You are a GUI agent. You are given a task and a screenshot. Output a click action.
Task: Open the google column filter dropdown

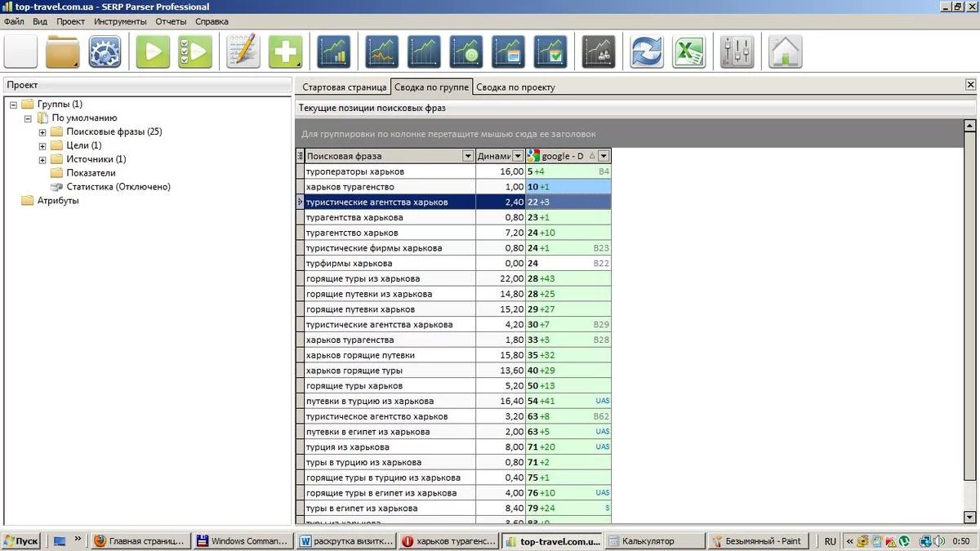604,156
